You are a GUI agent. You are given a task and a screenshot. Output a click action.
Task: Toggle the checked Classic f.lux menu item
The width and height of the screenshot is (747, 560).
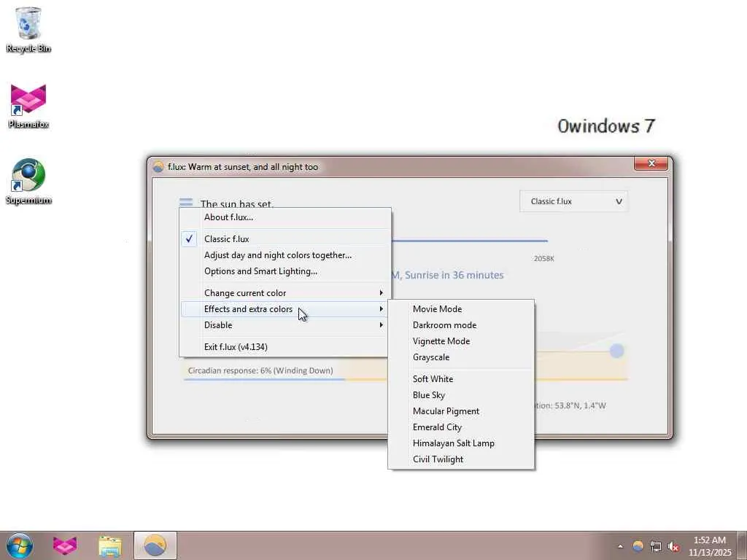pos(286,239)
